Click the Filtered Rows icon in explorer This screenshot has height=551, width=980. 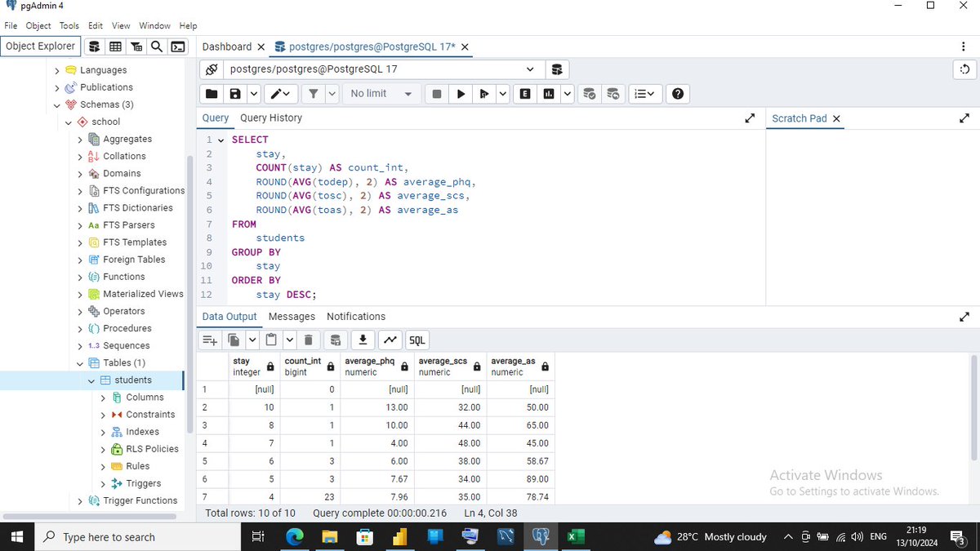click(x=136, y=47)
